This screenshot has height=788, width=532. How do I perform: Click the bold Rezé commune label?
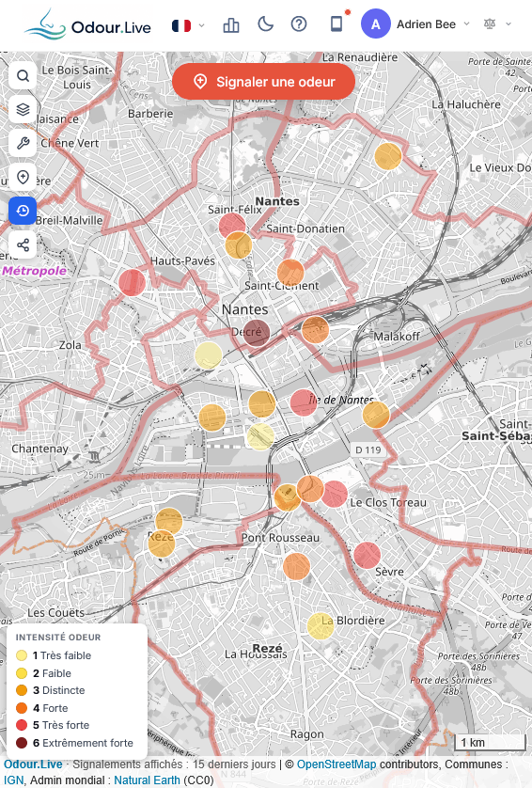pos(268,648)
